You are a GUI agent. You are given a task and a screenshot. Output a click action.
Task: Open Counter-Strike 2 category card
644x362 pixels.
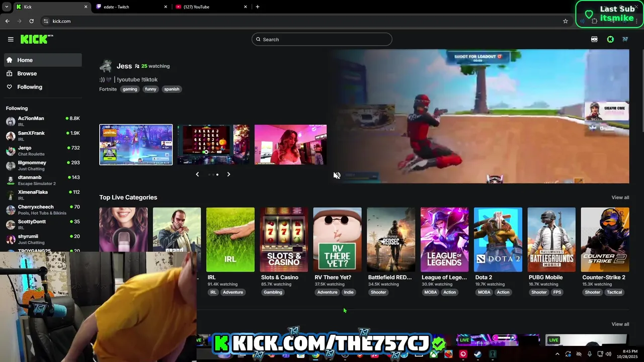coord(605,240)
